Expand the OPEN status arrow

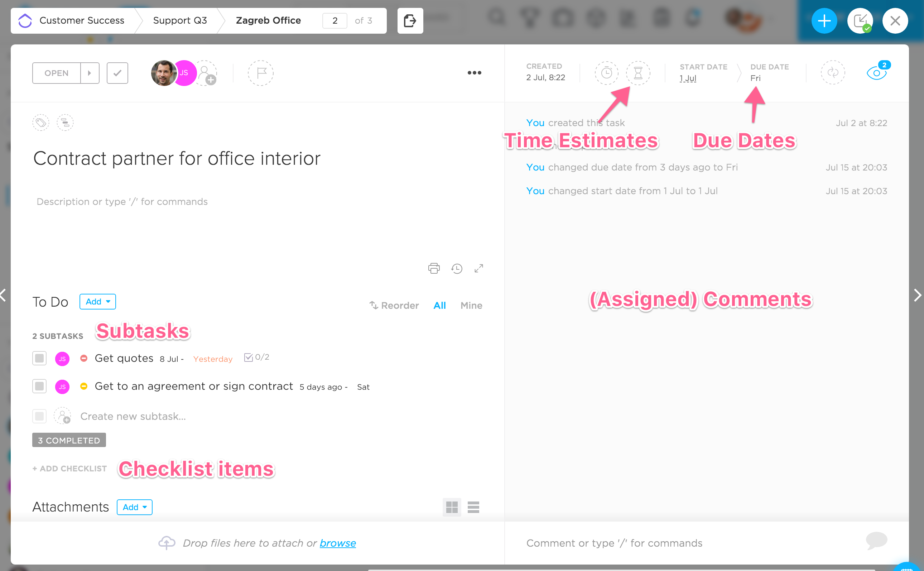90,73
